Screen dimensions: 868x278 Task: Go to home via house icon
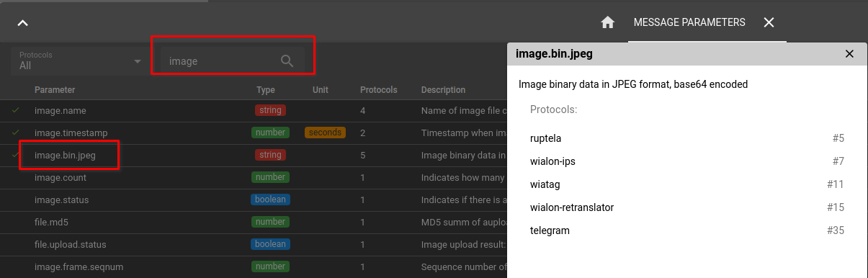pyautogui.click(x=607, y=22)
